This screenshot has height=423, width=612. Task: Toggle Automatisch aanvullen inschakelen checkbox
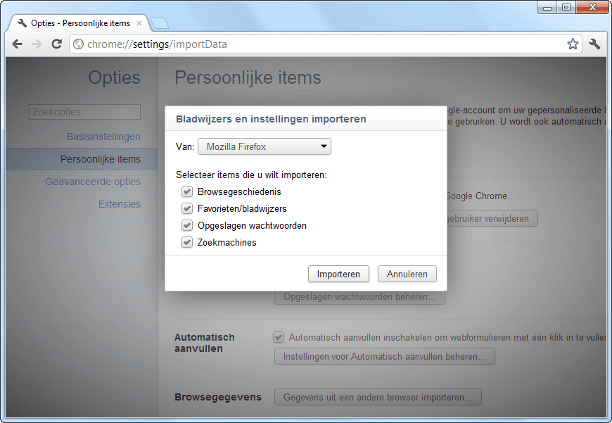tap(278, 337)
